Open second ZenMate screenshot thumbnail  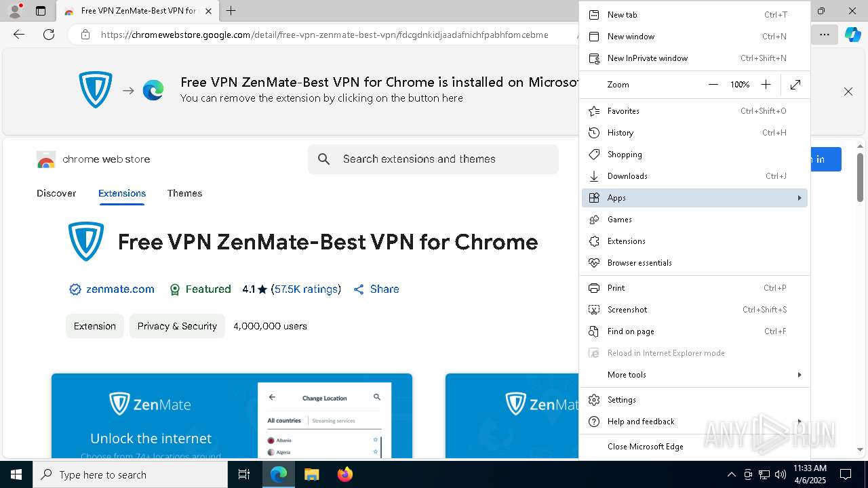(x=512, y=415)
